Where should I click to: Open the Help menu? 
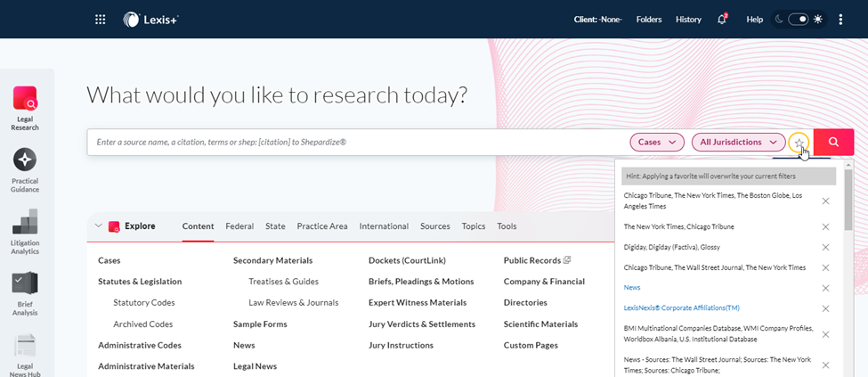(755, 20)
